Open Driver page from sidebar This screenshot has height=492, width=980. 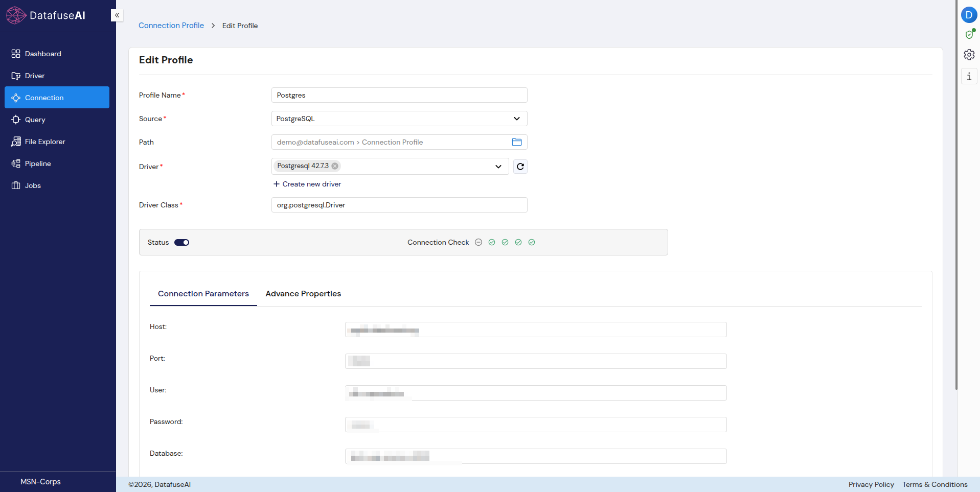[57, 76]
